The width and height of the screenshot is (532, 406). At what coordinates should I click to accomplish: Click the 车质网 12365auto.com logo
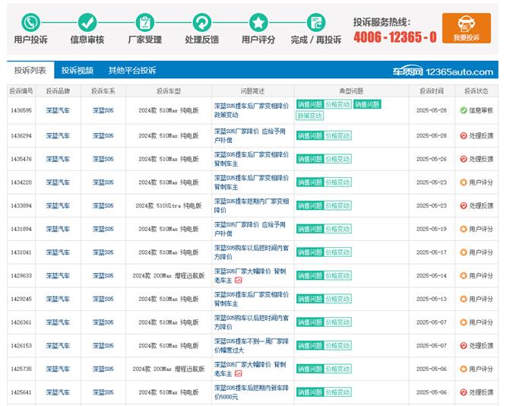(x=443, y=71)
